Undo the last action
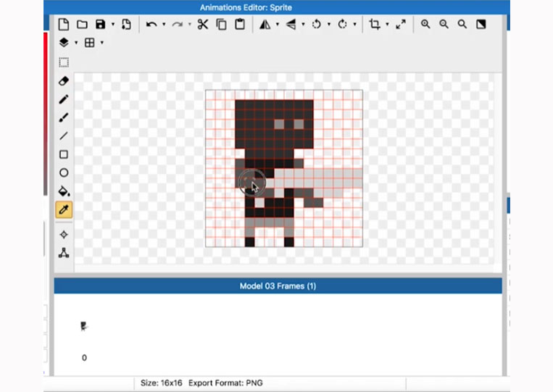Viewport: 553px width, 392px height. [151, 25]
